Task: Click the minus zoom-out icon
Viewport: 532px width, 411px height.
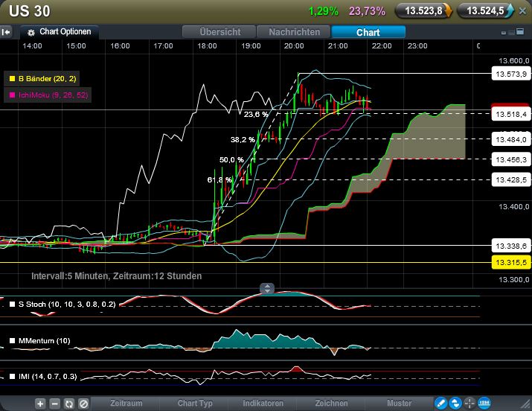Action: click(x=54, y=404)
